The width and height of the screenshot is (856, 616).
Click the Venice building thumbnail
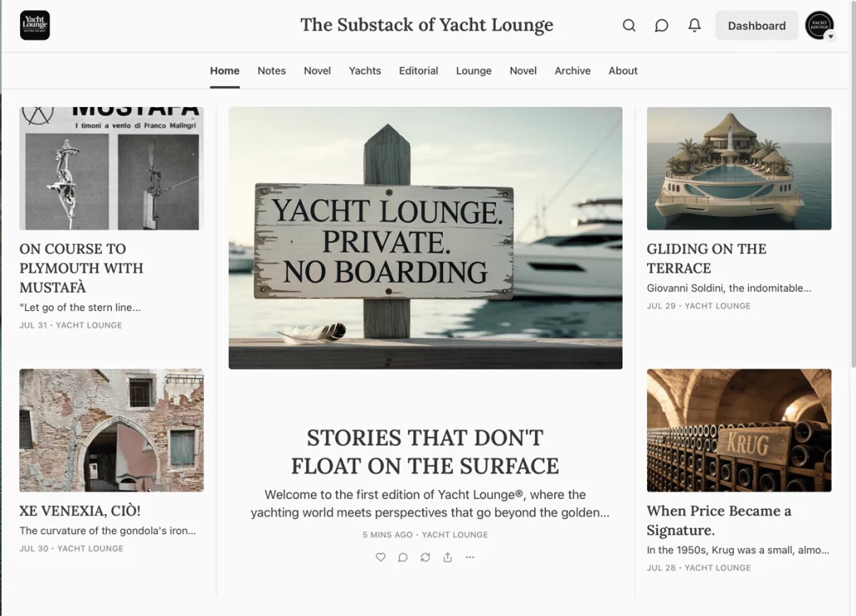[111, 430]
